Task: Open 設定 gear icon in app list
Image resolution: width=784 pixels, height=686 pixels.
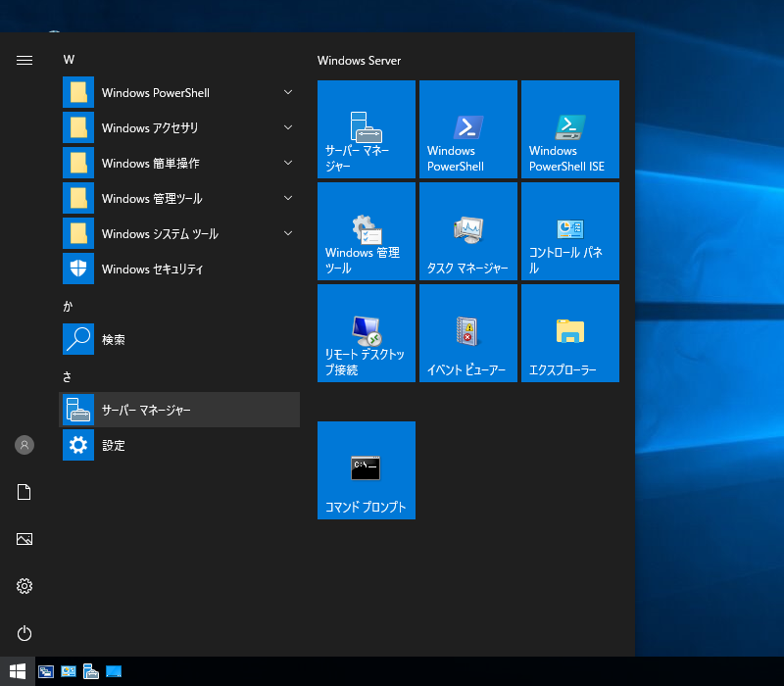Action: coord(78,445)
